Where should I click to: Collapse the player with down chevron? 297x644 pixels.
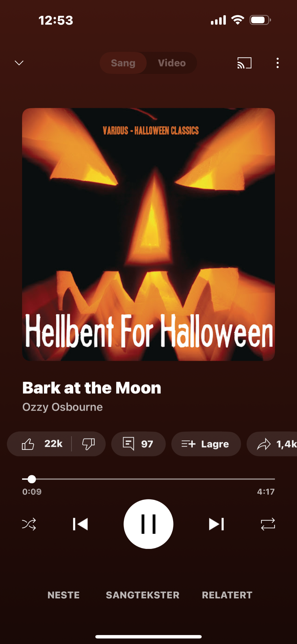point(19,63)
